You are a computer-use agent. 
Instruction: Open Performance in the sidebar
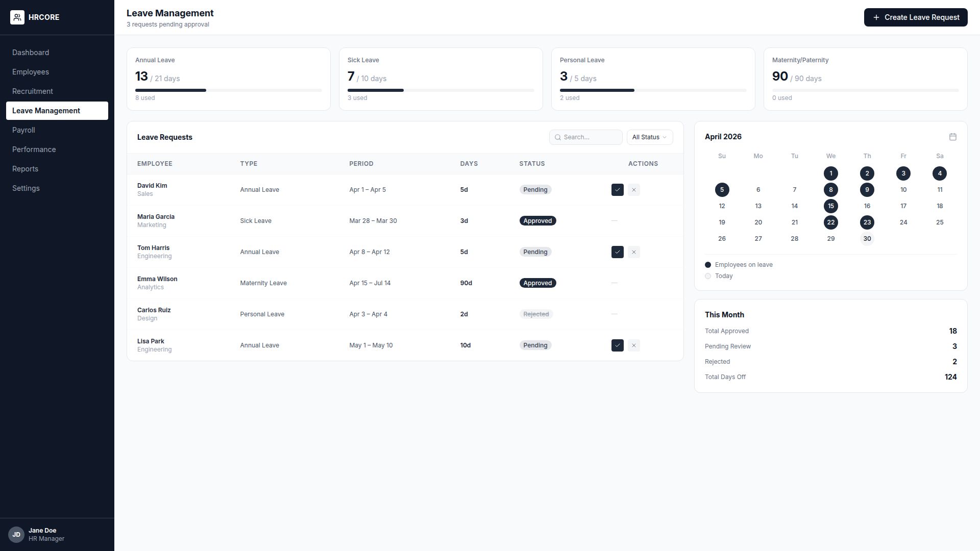tap(57, 149)
